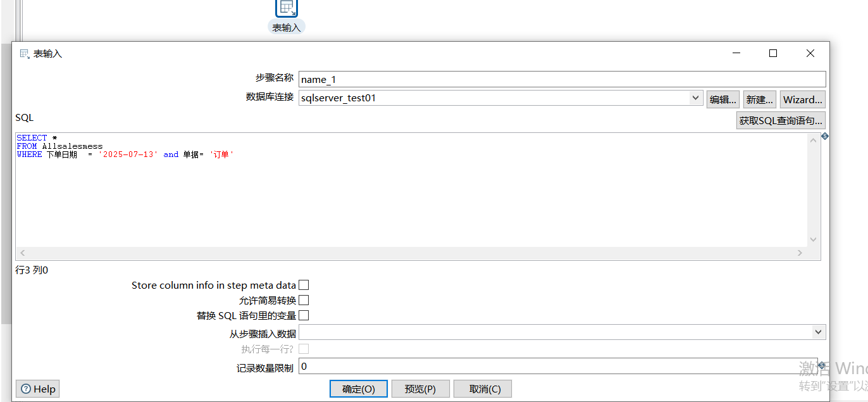This screenshot has height=402, width=868.
Task: Click the dialog title bar 表输入 icon
Action: pyautogui.click(x=25, y=54)
